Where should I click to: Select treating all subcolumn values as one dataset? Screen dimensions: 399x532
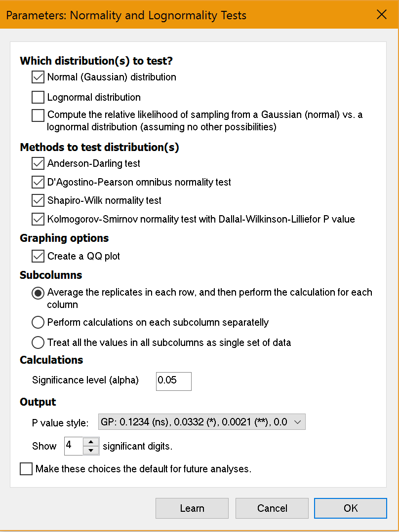tap(38, 342)
